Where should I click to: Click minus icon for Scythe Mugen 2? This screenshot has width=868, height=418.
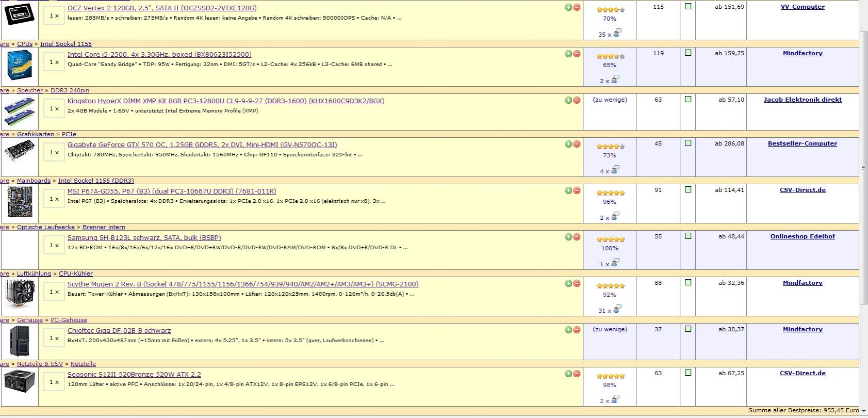point(577,283)
